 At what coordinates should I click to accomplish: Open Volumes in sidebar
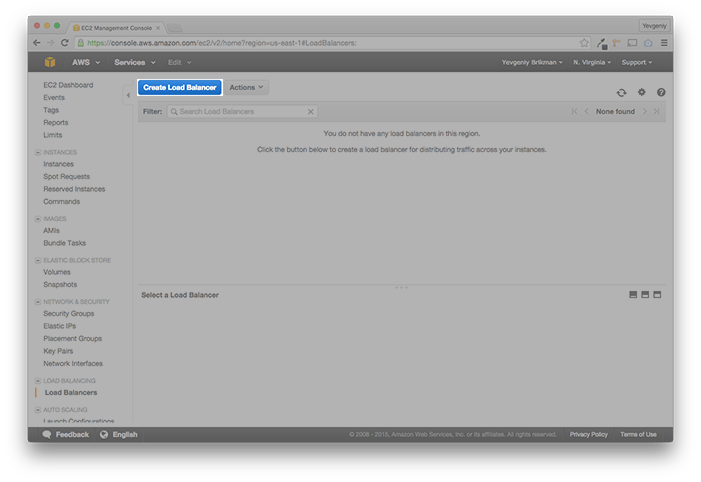coord(56,272)
